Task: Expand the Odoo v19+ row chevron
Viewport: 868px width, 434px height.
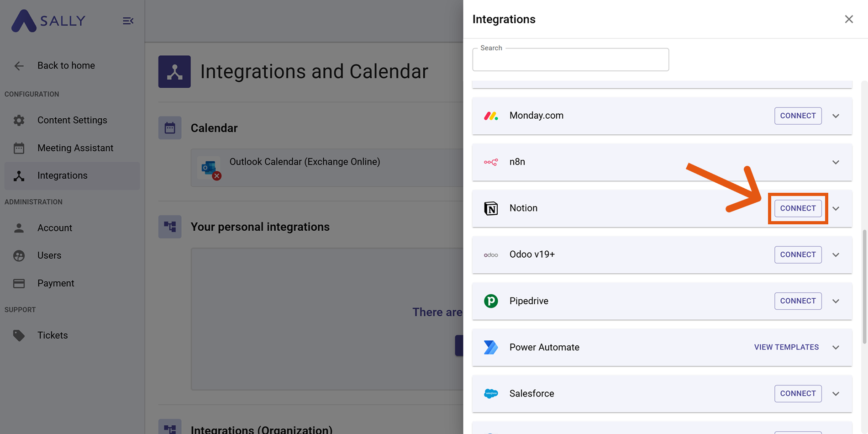Action: coord(836,255)
